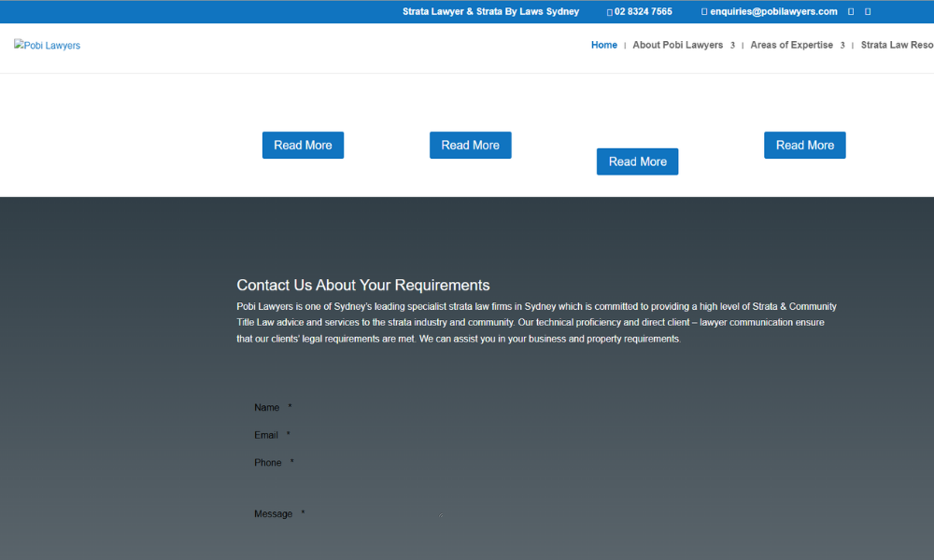
Task: Expand the Areas of Expertise submenu arrow
Action: [x=842, y=46]
